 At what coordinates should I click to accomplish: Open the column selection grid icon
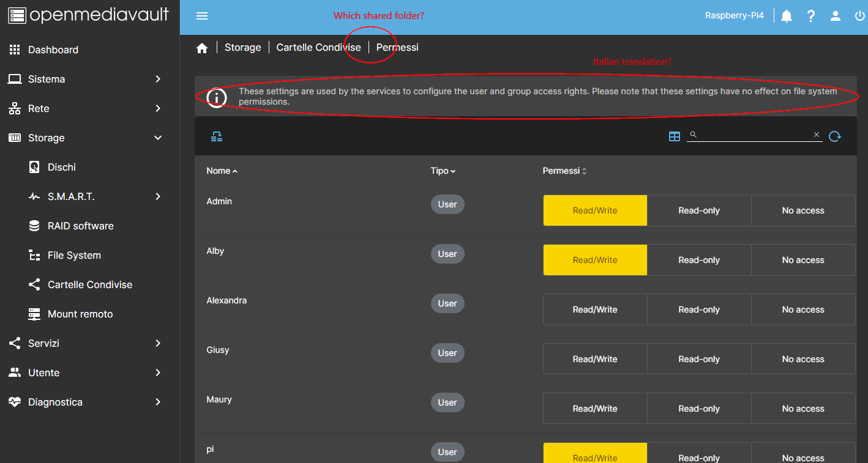674,136
